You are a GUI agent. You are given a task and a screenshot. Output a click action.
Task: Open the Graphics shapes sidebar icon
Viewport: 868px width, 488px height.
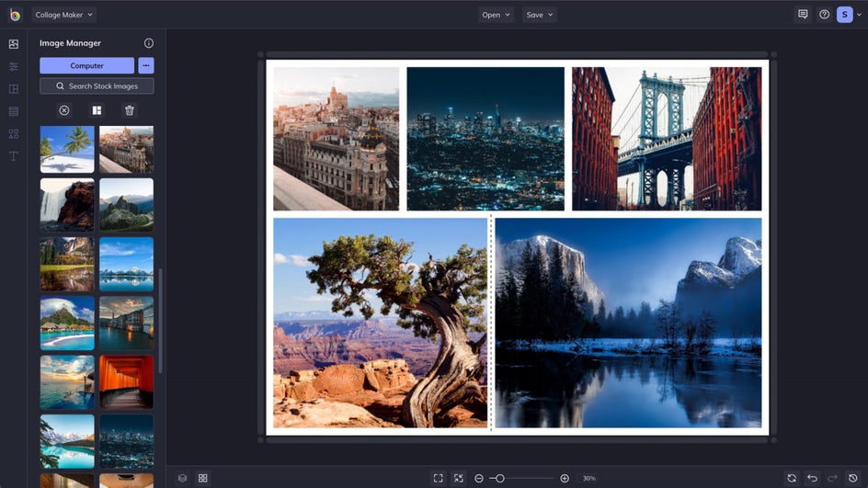14,134
